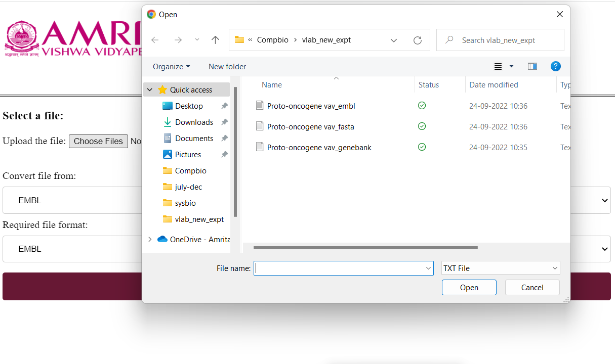Select Proto-oncogene vav_embl file
The height and width of the screenshot is (364, 615).
click(x=311, y=106)
